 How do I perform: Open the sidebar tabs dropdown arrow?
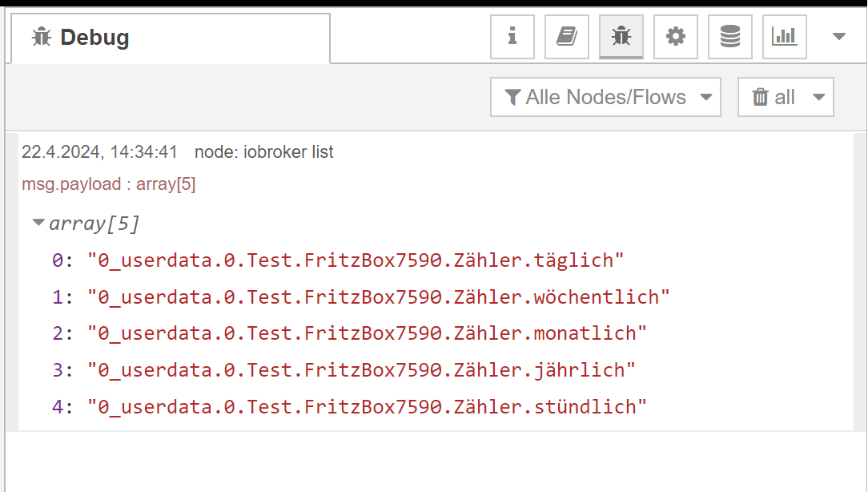coord(839,37)
